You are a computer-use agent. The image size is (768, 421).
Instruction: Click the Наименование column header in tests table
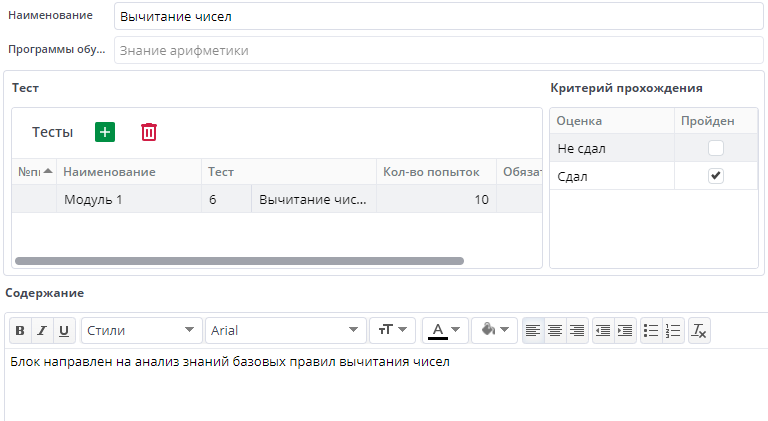point(129,172)
